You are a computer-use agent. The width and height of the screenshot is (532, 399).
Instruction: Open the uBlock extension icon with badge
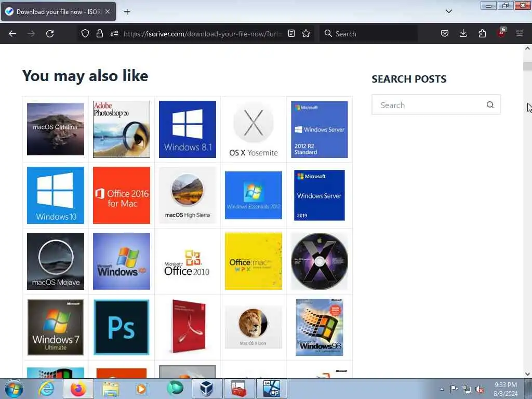pyautogui.click(x=501, y=33)
